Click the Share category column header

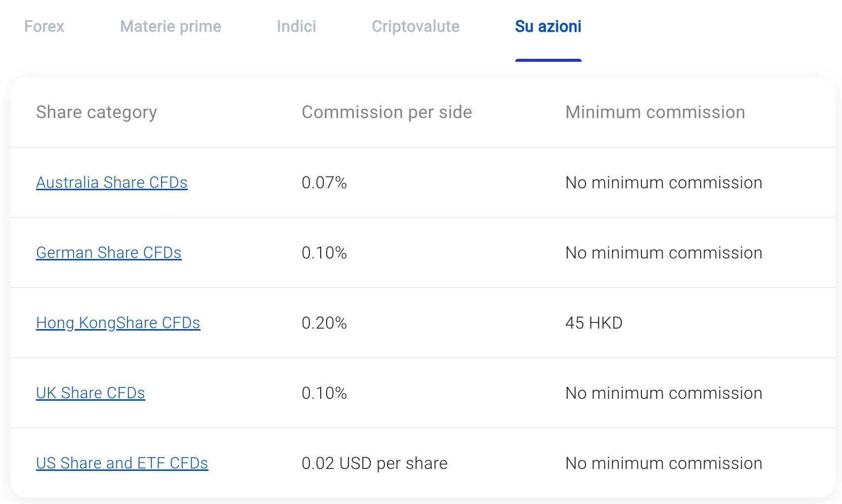click(97, 113)
